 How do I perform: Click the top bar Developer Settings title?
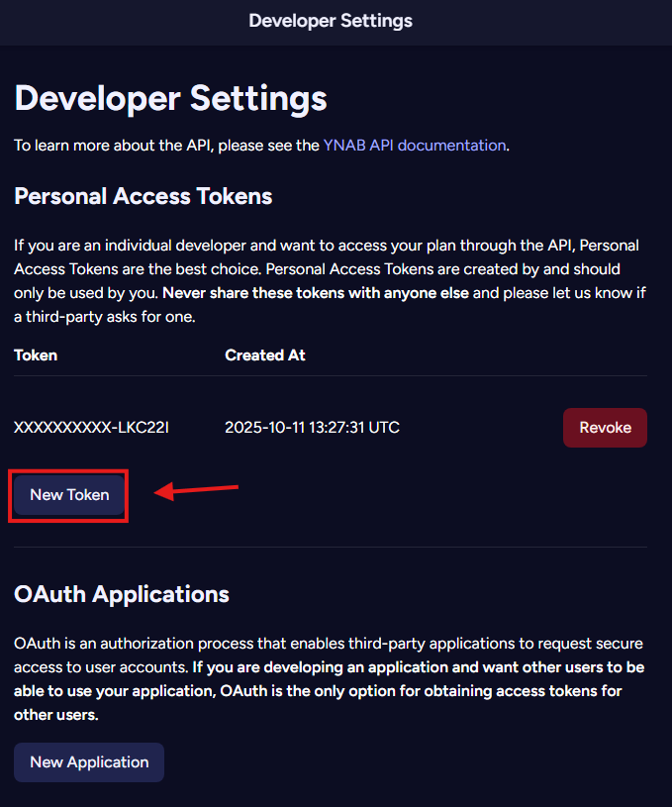[x=331, y=21]
